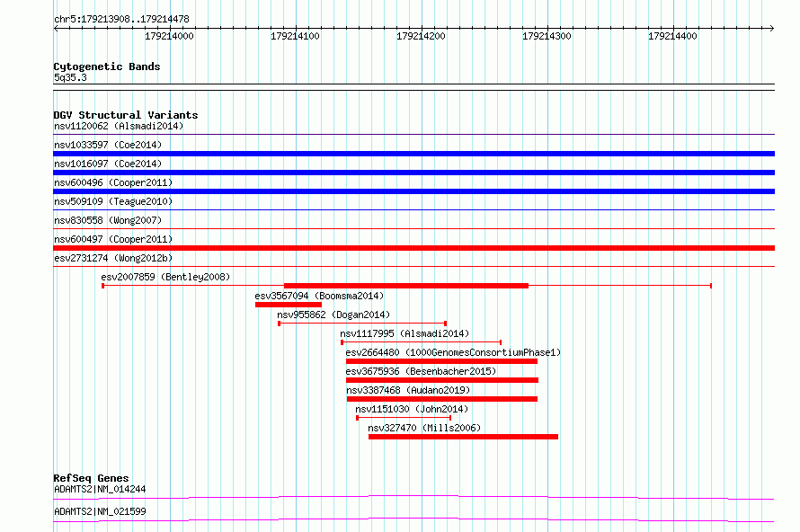Viewport: 800px width, 532px height.
Task: Open variant nsv3387468 (Audano2019) label
Action: (x=408, y=390)
